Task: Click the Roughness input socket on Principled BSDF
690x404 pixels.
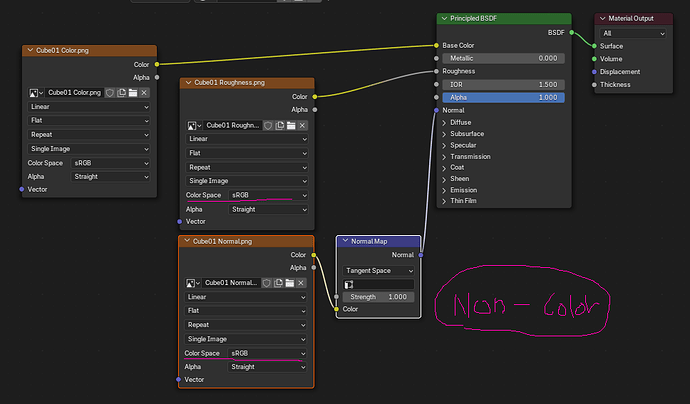Action: click(x=436, y=71)
